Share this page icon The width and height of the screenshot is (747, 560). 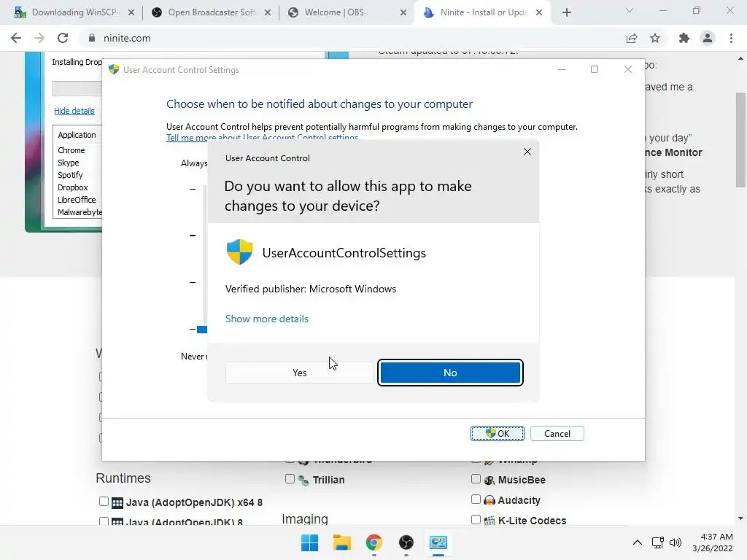pos(632,38)
